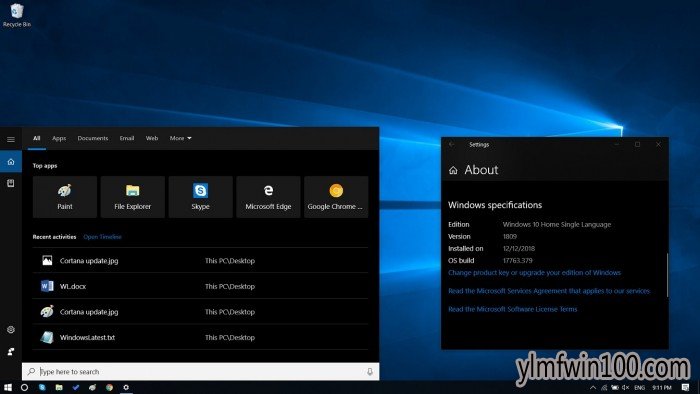Switch to Settings app on taskbar
The height and width of the screenshot is (394, 700).
point(126,387)
